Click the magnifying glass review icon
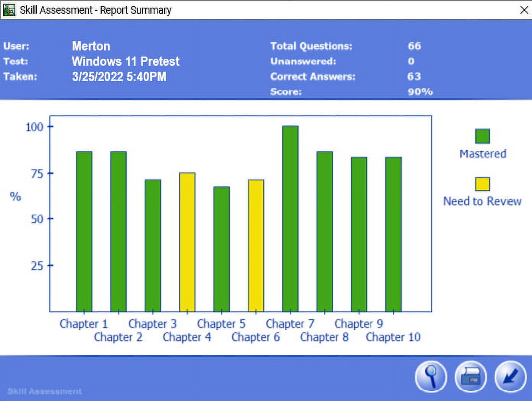This screenshot has height=401, width=532. (431, 377)
